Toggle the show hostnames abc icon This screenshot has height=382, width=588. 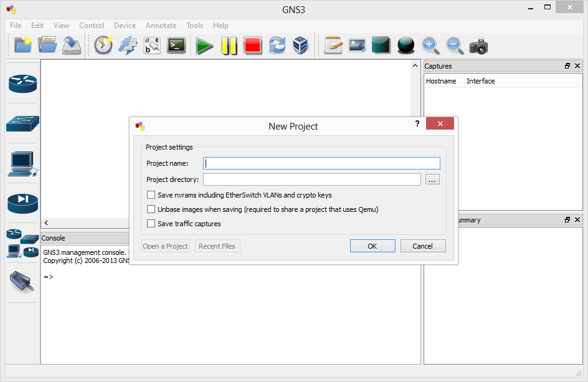152,45
